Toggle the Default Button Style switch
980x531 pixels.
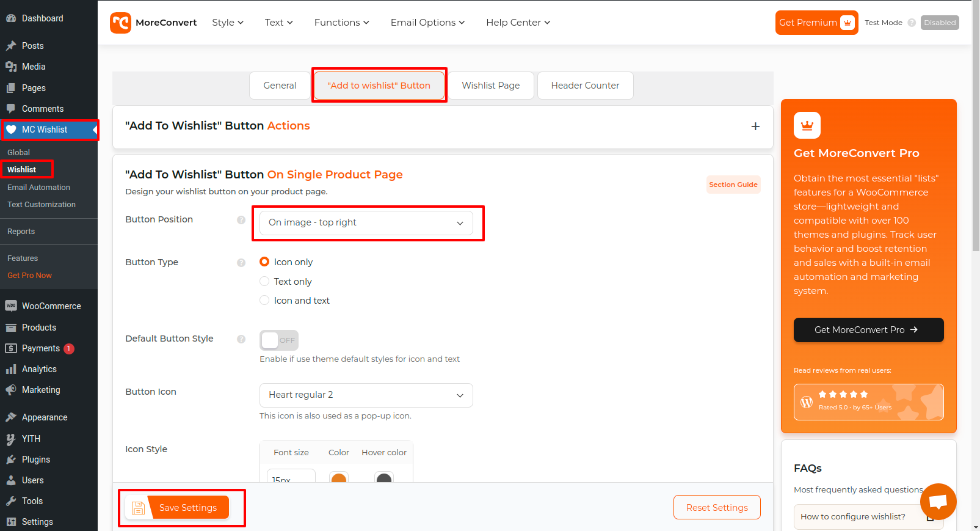(279, 340)
